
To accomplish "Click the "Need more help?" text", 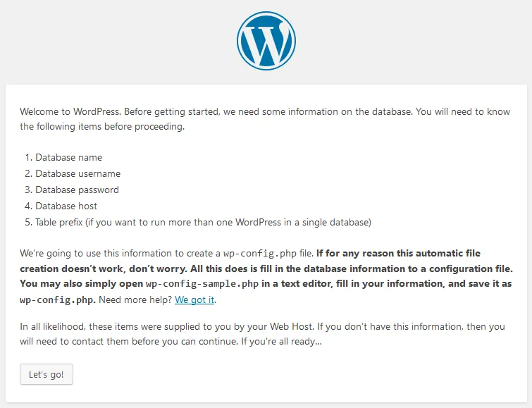I will pos(133,300).
